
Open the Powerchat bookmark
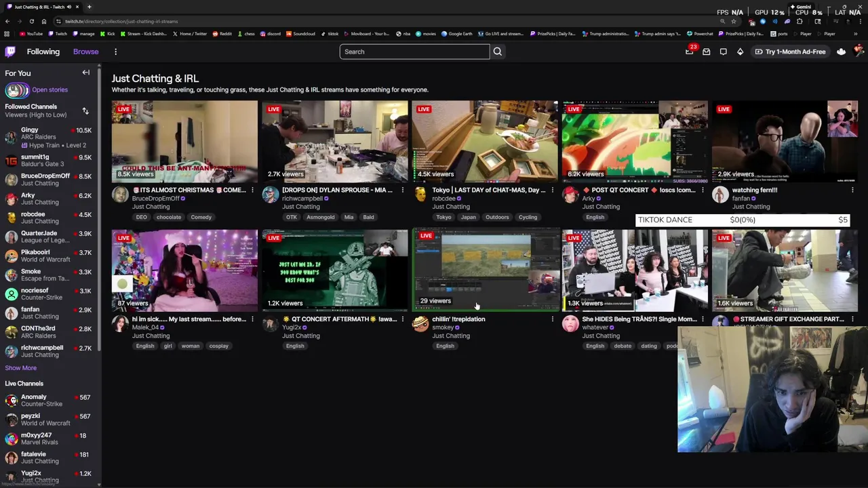(700, 34)
